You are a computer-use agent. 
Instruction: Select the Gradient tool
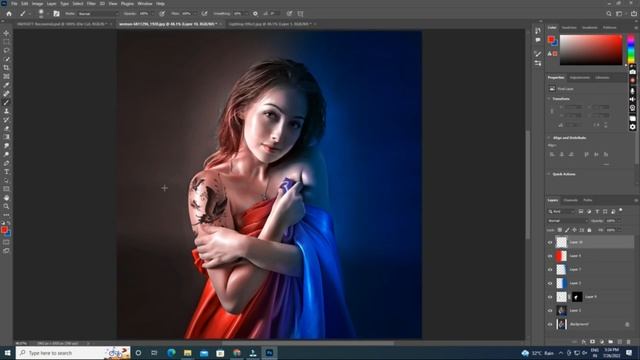6,137
